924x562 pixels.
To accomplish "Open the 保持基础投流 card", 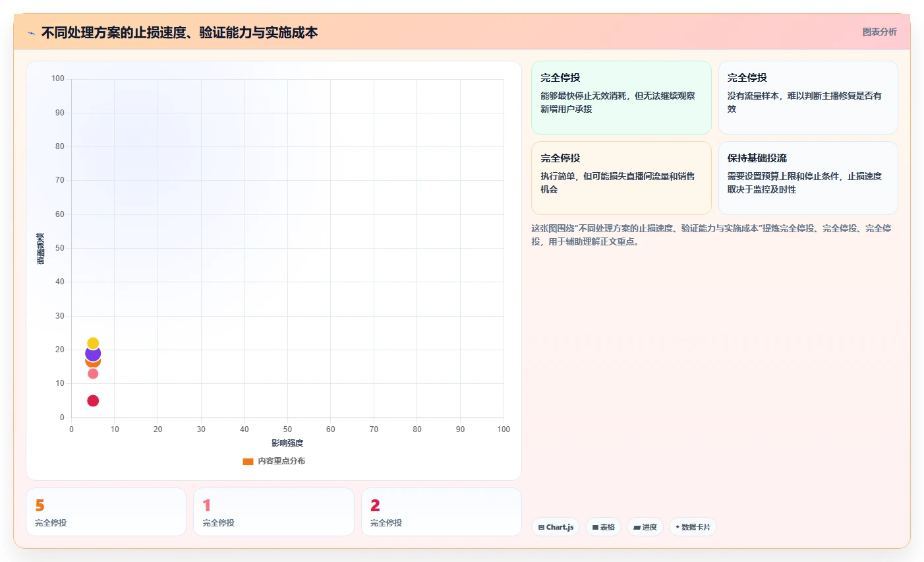I will click(808, 178).
